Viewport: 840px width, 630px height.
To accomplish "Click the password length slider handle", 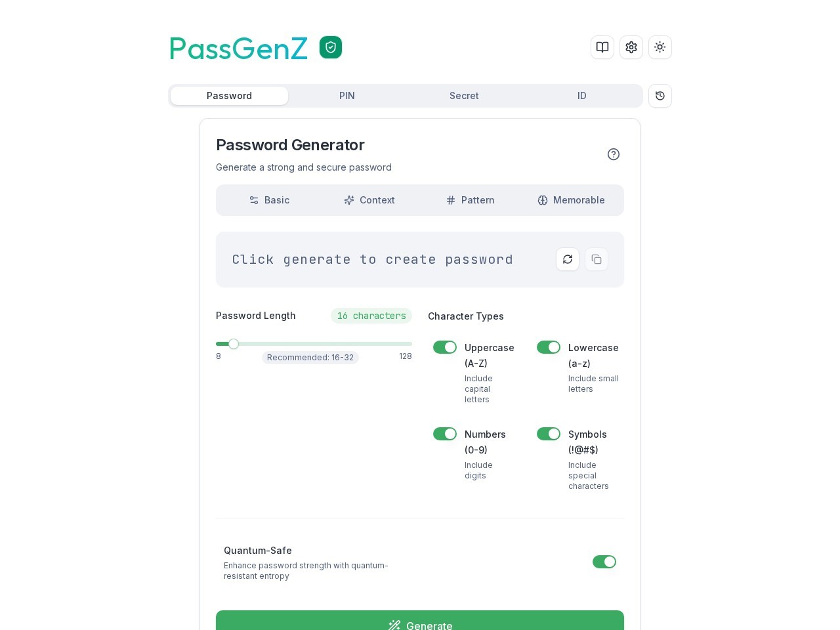I will click(234, 344).
